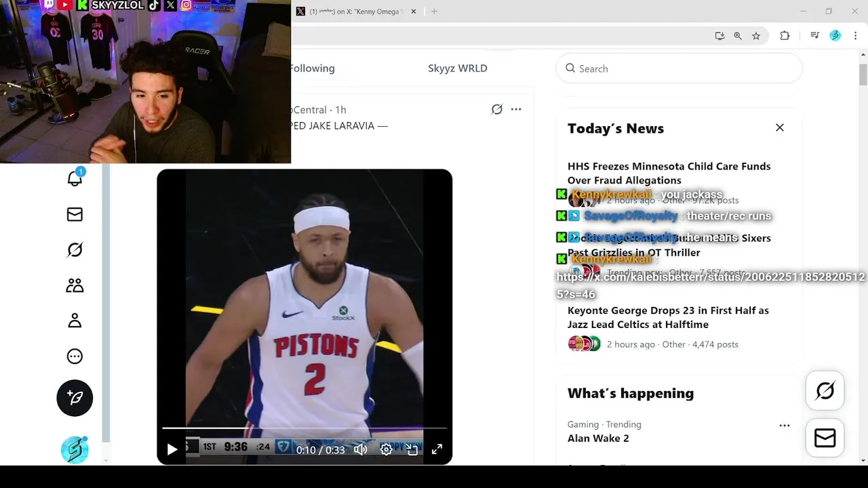
Task: Open more options for Alan Wake 2 trend
Action: [x=785, y=426]
